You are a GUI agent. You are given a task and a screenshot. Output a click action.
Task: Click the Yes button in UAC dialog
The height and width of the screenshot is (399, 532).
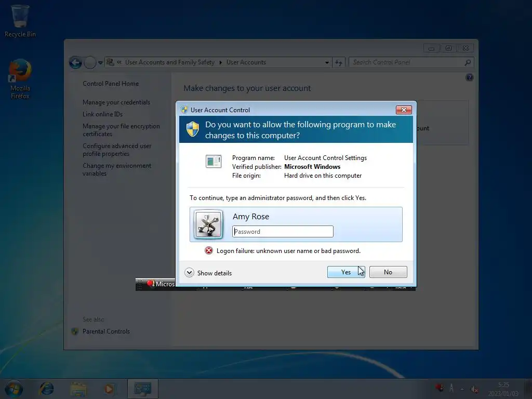click(346, 272)
